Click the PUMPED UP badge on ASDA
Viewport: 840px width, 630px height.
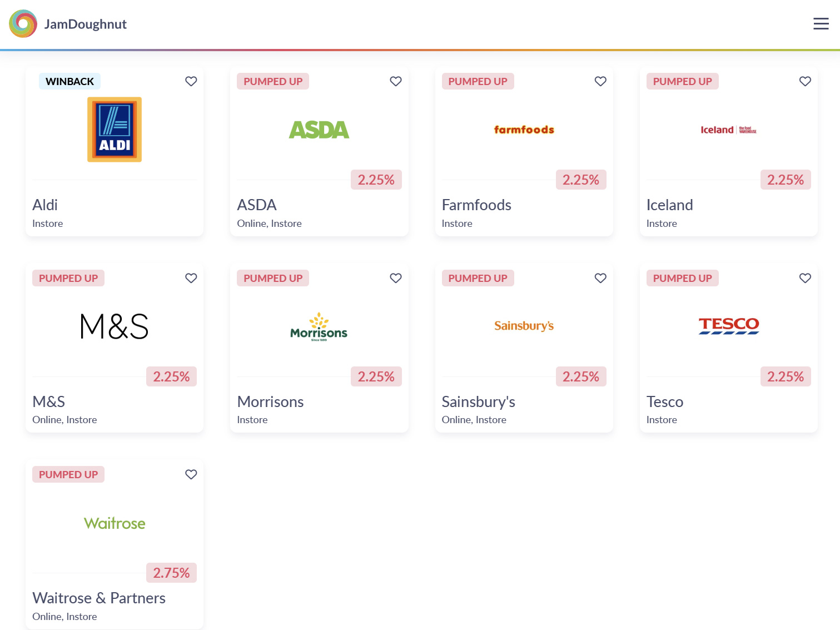(272, 81)
